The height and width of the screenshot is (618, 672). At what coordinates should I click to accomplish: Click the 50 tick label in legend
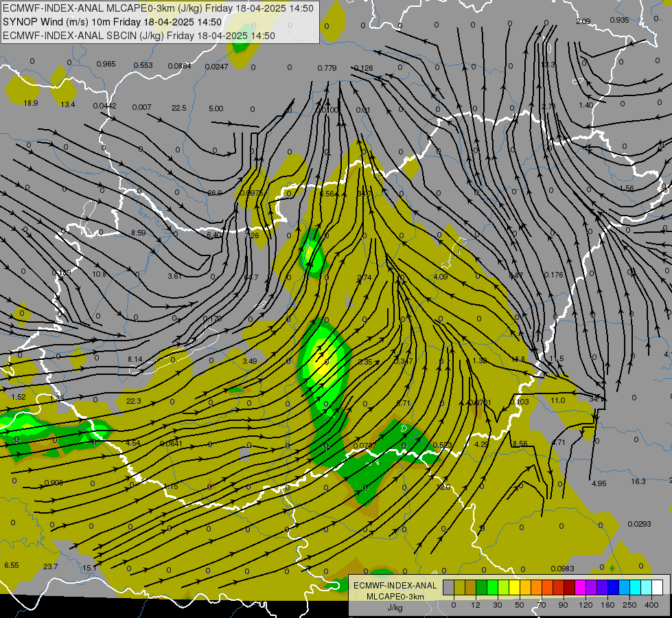[520, 605]
